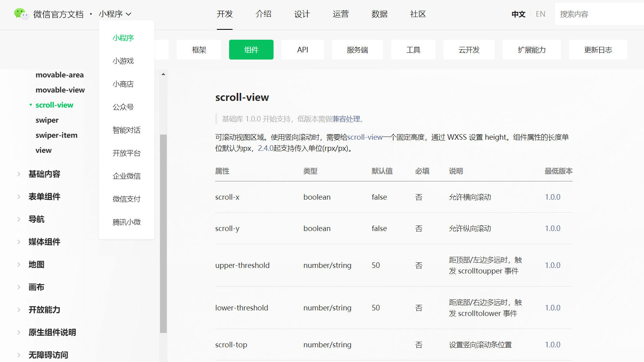Open the 小程序 dropdown chevron
644x362 pixels.
click(128, 14)
